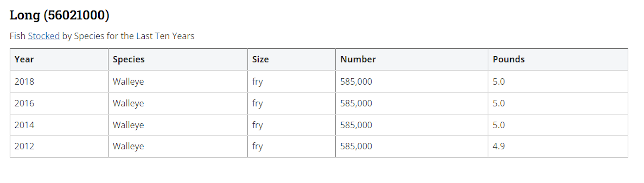
Task: Select the 5.0 value in 2014 row
Action: pos(499,125)
